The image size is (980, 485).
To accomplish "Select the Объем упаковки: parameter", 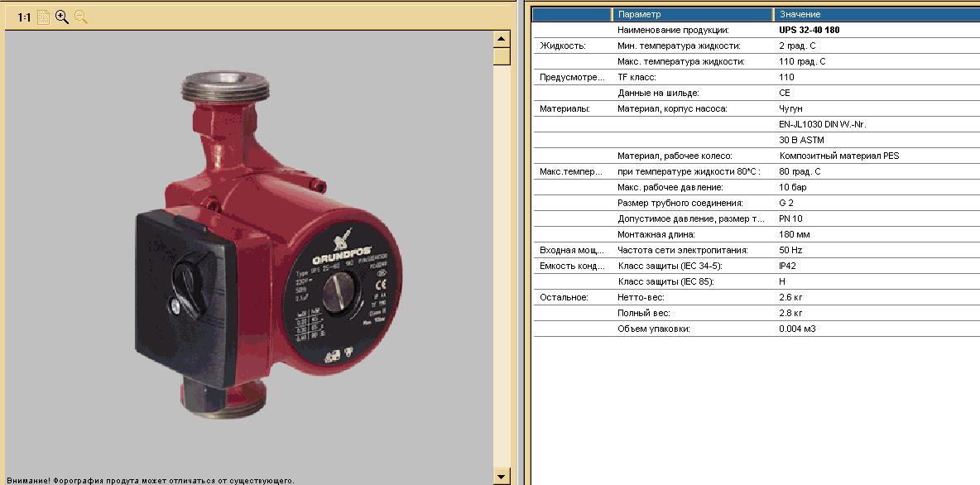I will tap(653, 329).
